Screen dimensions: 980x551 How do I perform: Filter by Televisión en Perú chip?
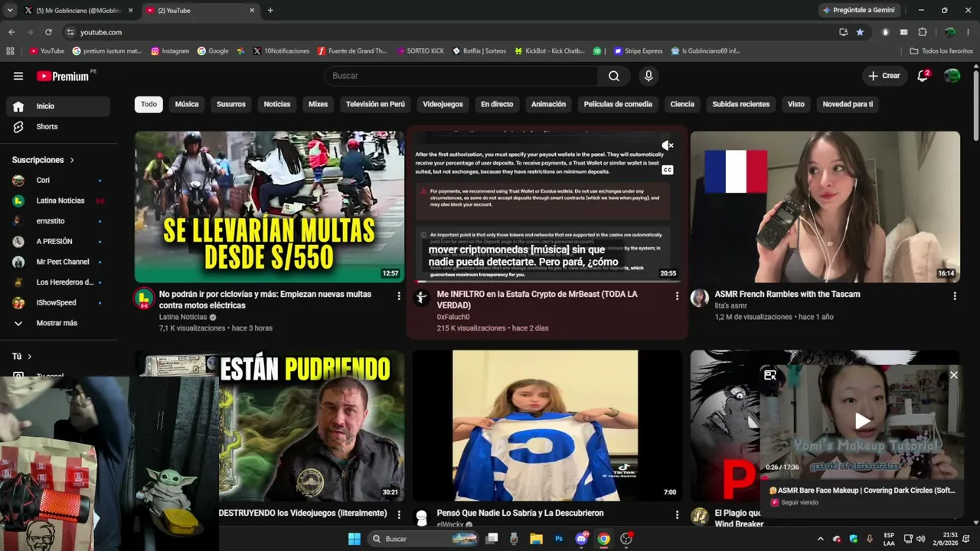[x=375, y=104]
